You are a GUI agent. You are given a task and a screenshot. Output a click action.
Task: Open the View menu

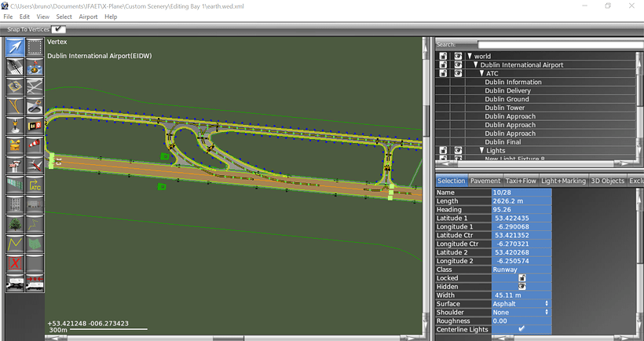point(42,16)
